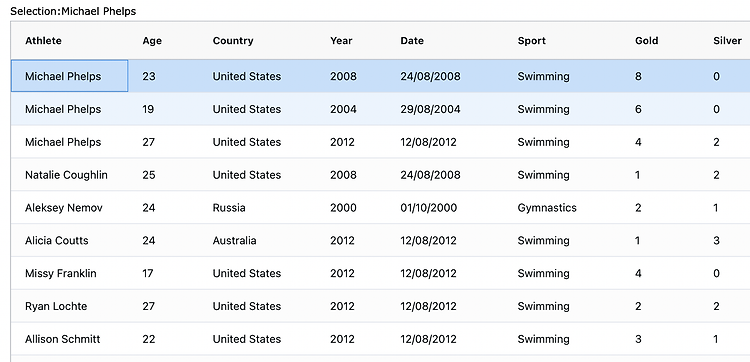The height and width of the screenshot is (362, 750).
Task: Click the Gymnastics sport cell
Action: 562,208
